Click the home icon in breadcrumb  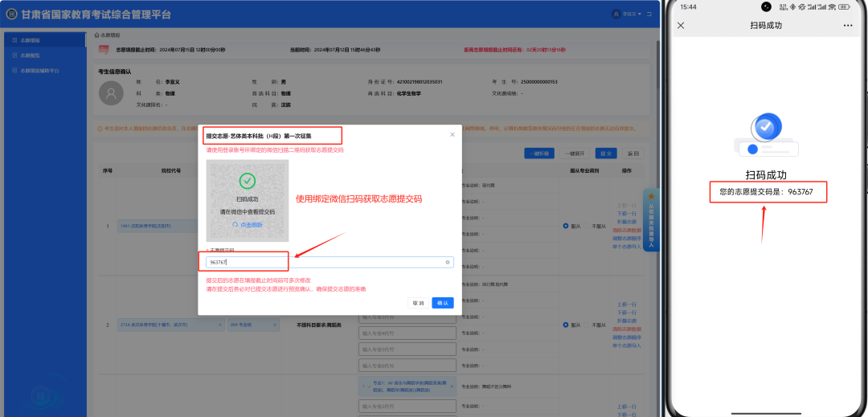(x=97, y=35)
